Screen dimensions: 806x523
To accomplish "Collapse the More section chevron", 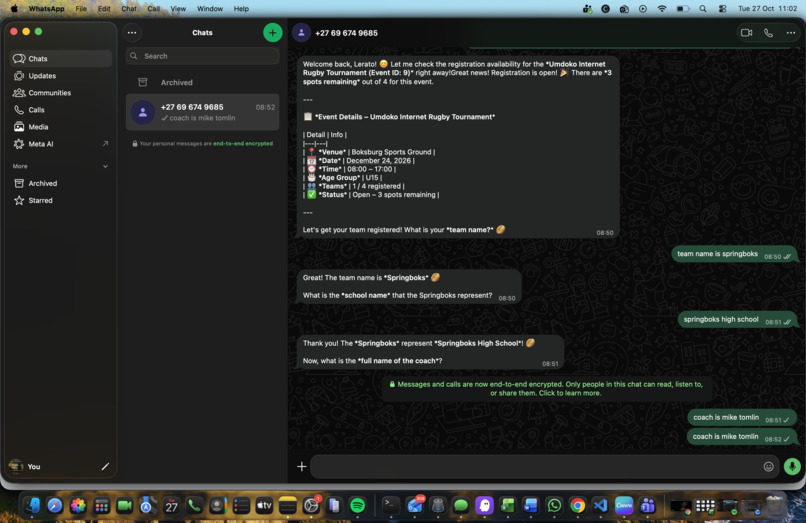I will click(x=105, y=166).
